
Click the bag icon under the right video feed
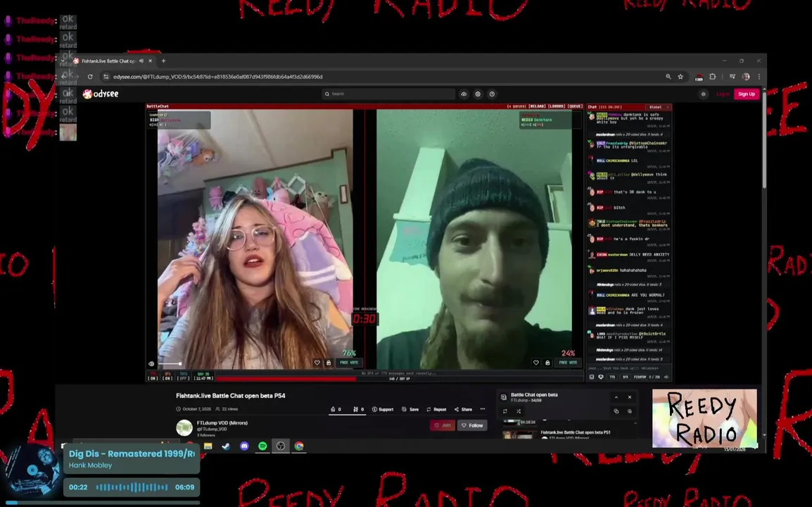(x=547, y=363)
